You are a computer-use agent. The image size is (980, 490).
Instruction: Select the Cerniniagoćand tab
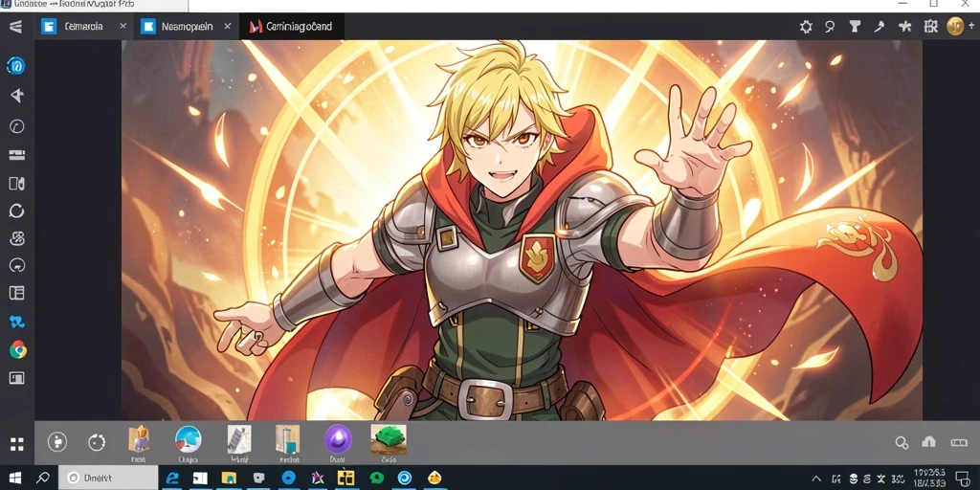[x=291, y=26]
